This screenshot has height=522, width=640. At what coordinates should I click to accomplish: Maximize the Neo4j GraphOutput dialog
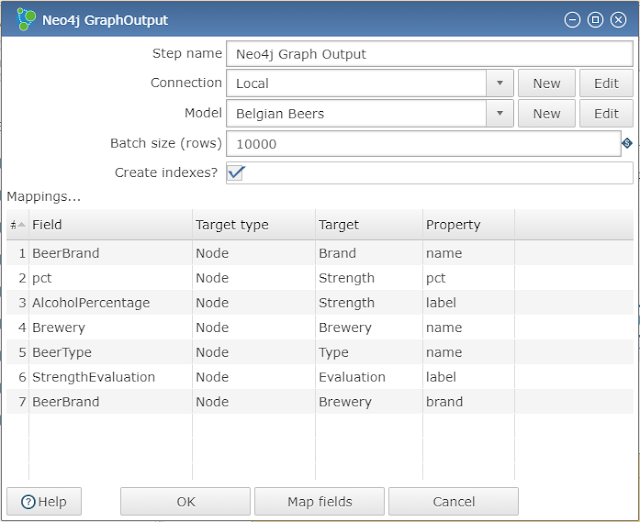point(594,20)
